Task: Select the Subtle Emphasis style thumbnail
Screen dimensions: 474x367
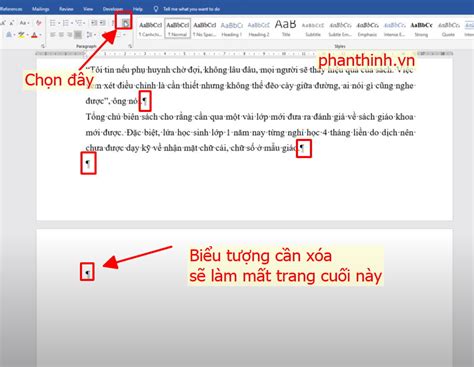Action: tap(340, 28)
